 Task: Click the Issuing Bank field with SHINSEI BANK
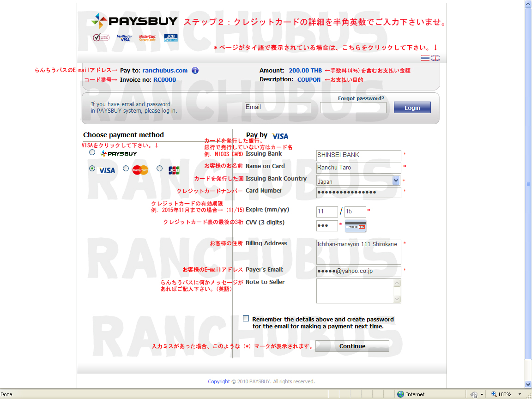pos(359,155)
